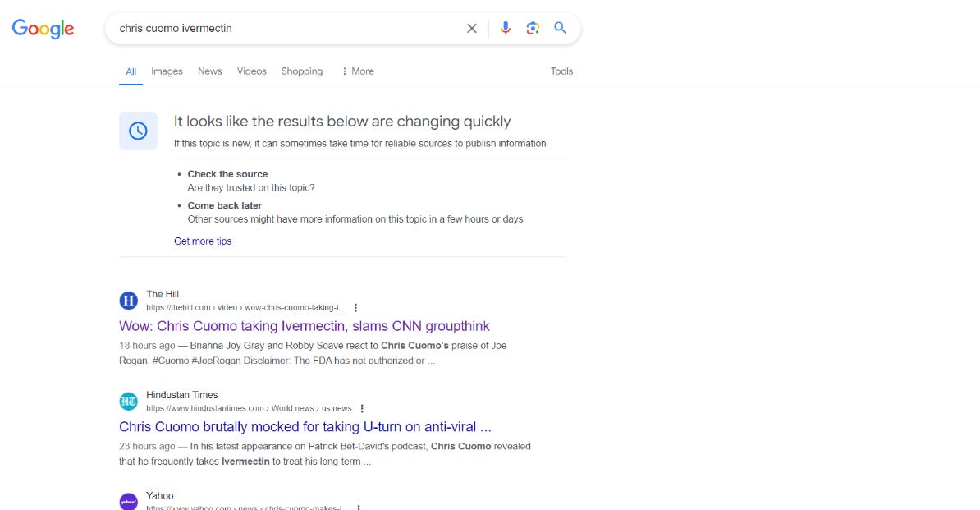Click the thehill.com URL breadcrumb
The width and height of the screenshot is (980, 510).
click(245, 307)
